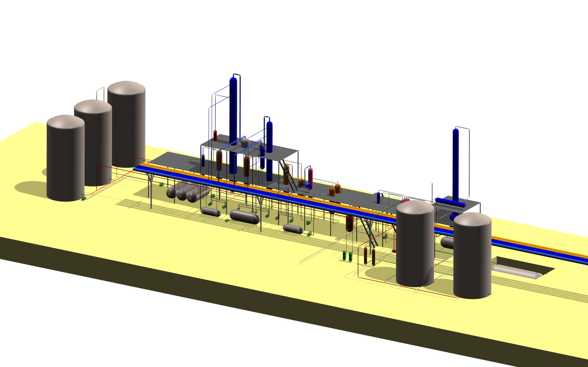588x367 pixels.
Task: Pick the half-buried tank in the excavated pit
Action: point(516,272)
